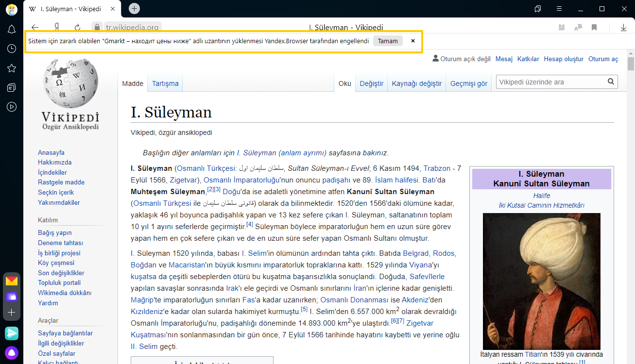This screenshot has height=364, width=635.
Task: Open browser hamburger menu
Action: [559, 9]
